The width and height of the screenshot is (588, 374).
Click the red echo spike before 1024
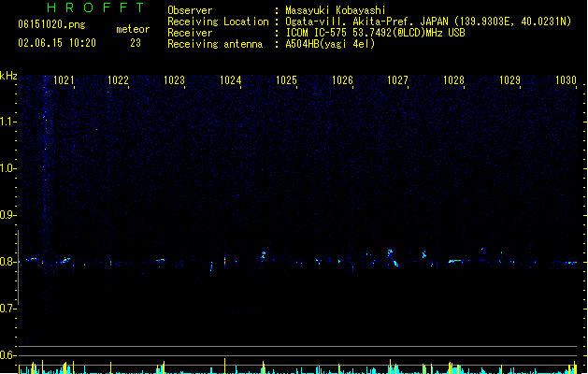pyautogui.click(x=224, y=260)
